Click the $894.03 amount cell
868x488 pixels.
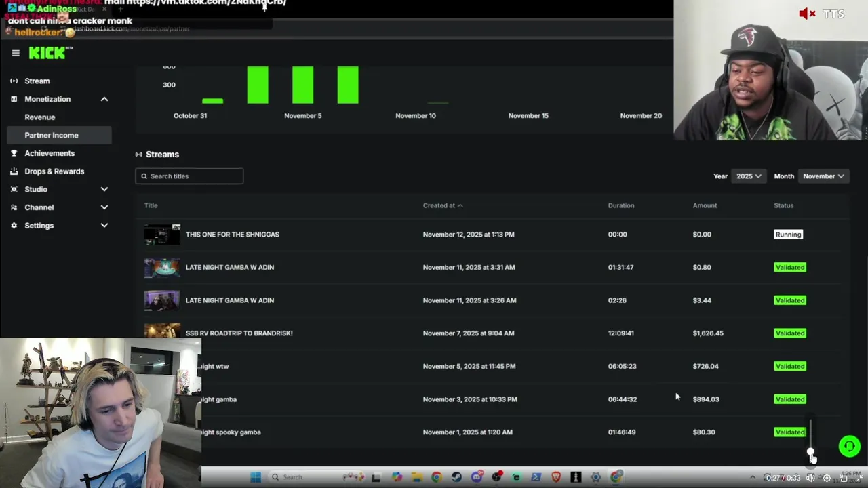[706, 399]
